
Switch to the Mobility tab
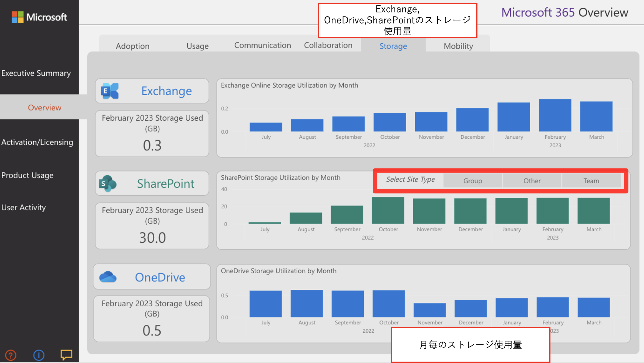[x=458, y=46]
